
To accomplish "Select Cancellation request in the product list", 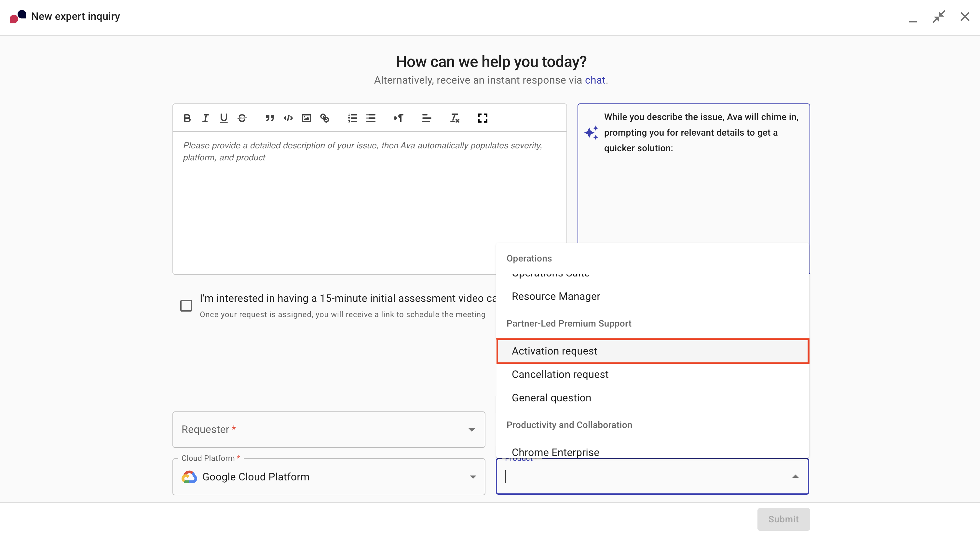I will [x=560, y=374].
